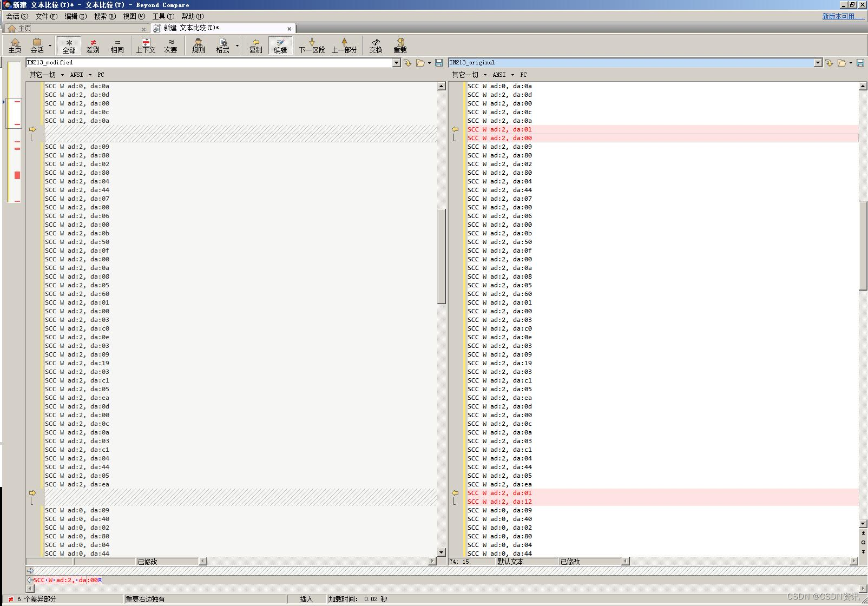Click the 6 个差异部分 status icon
868x606 pixels.
11,599
